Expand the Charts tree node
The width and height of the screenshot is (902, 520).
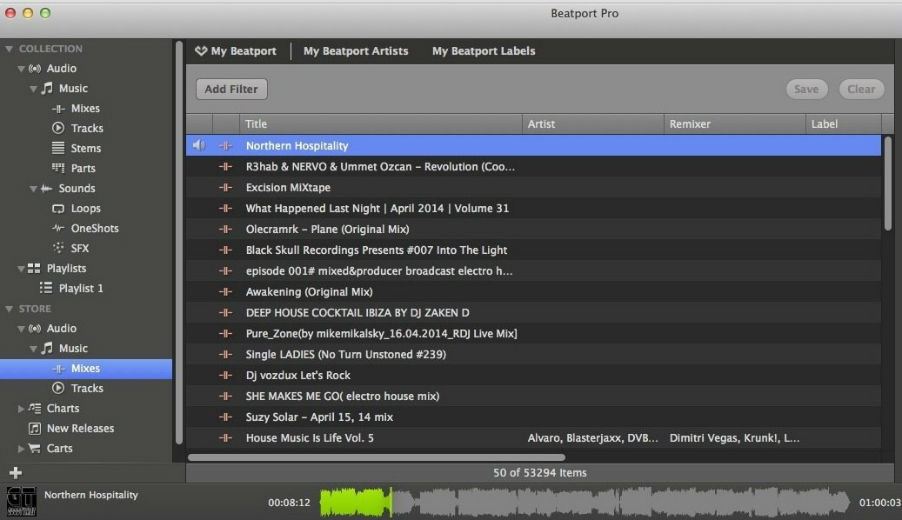21,408
